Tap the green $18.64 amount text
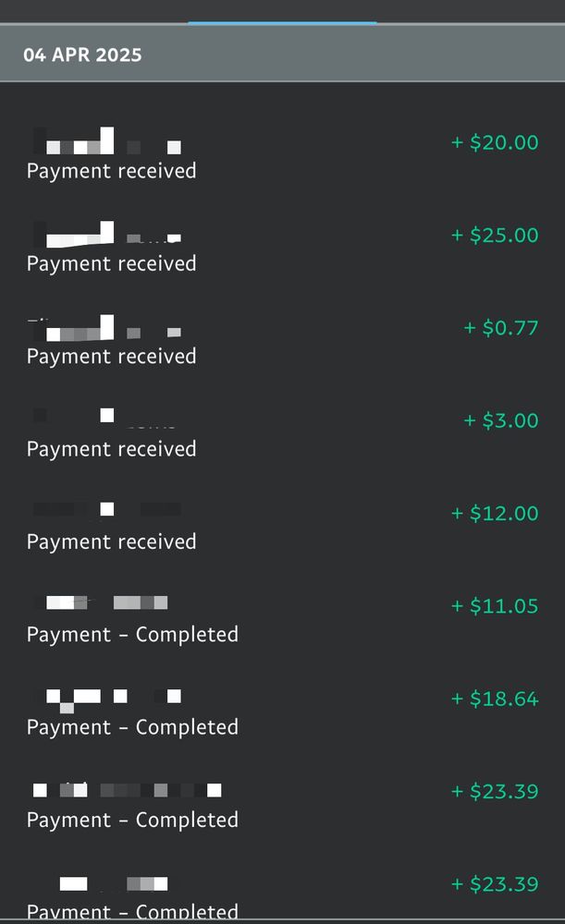This screenshot has height=924, width=565. coord(494,699)
